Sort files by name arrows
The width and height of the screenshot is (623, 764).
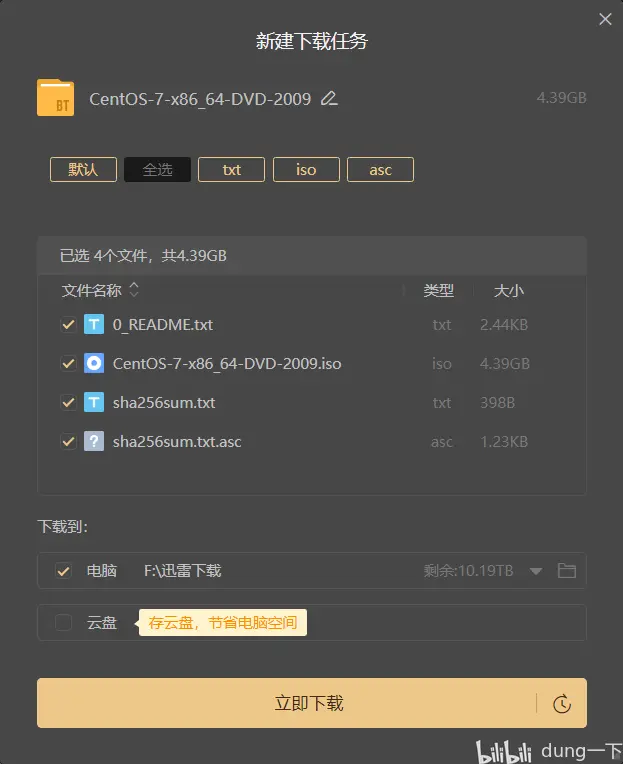pyautogui.click(x=134, y=290)
